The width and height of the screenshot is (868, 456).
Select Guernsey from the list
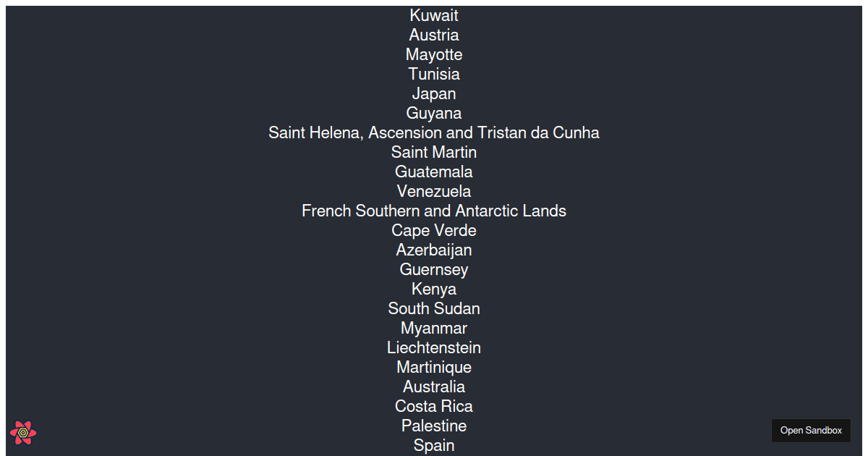(x=434, y=269)
